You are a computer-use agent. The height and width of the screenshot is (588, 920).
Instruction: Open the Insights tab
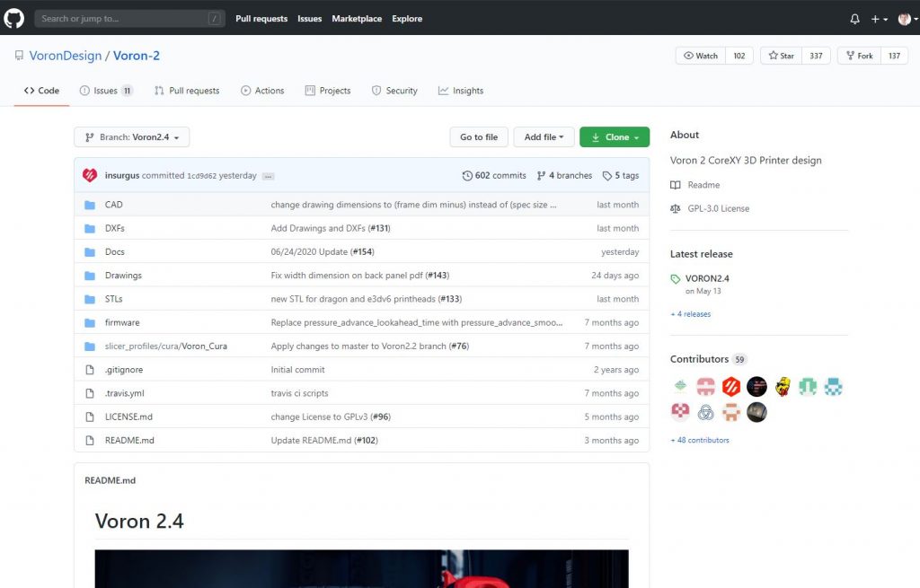click(461, 91)
